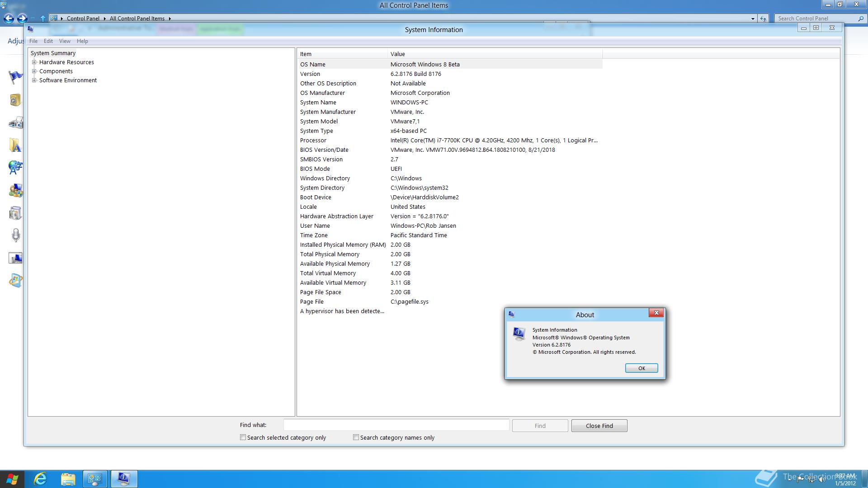Click the Value column header

point(495,54)
